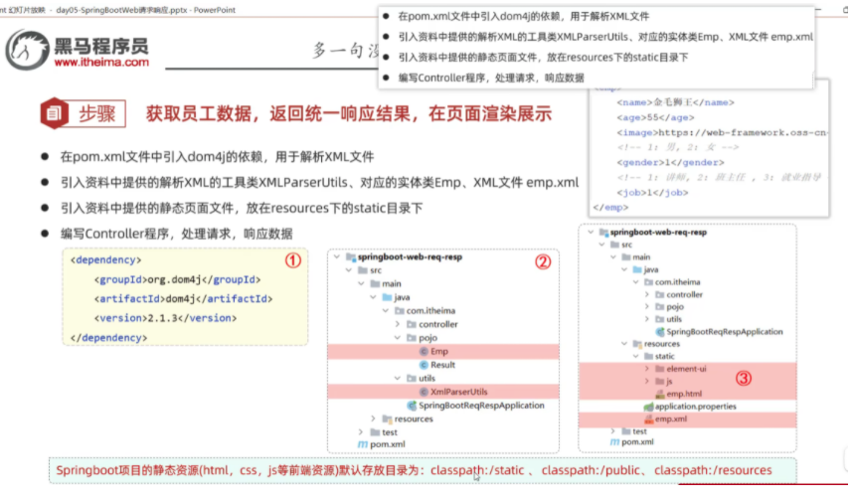The height and width of the screenshot is (504, 855).
Task: Collapse com.itheima package in middle tree
Action: pos(386,311)
